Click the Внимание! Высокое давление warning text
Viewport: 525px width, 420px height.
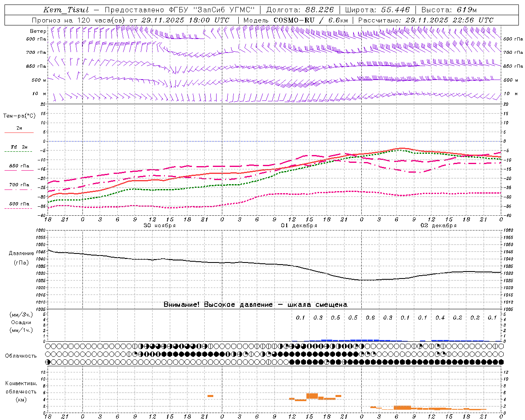[x=255, y=305]
